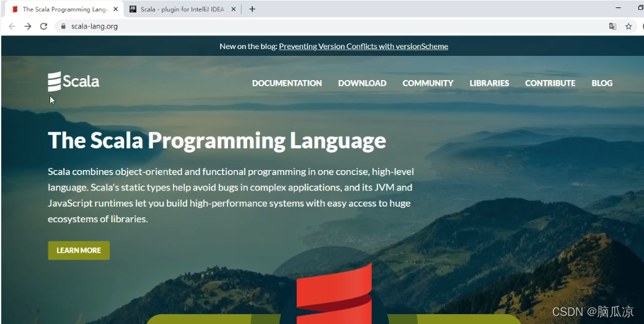Visit the BLOG page
Viewport: 644px width, 324px height.
point(602,83)
